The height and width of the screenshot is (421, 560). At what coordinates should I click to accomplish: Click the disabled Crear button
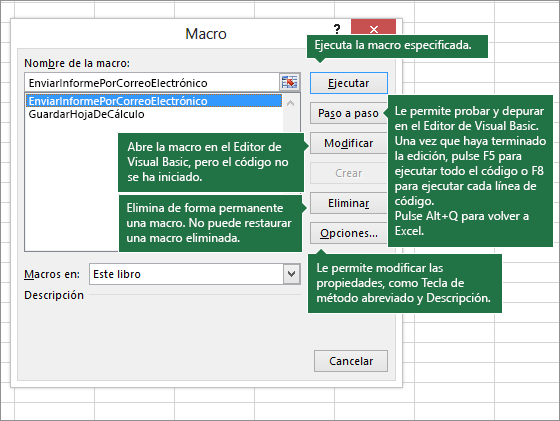tap(349, 173)
